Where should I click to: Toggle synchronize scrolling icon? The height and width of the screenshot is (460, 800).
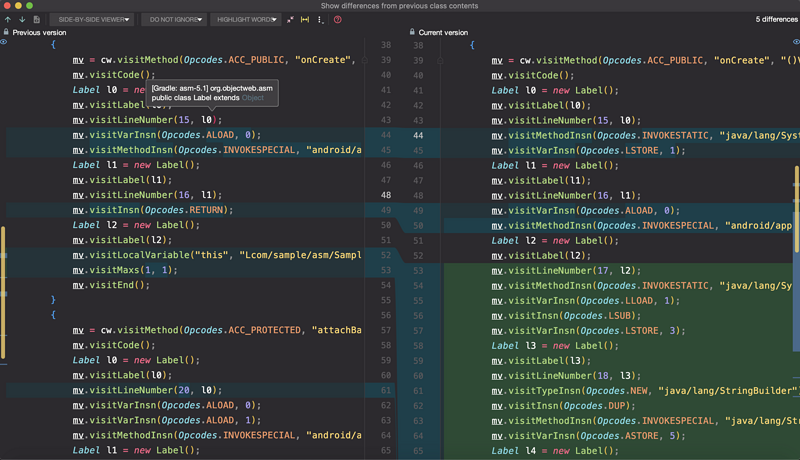pyautogui.click(x=305, y=19)
